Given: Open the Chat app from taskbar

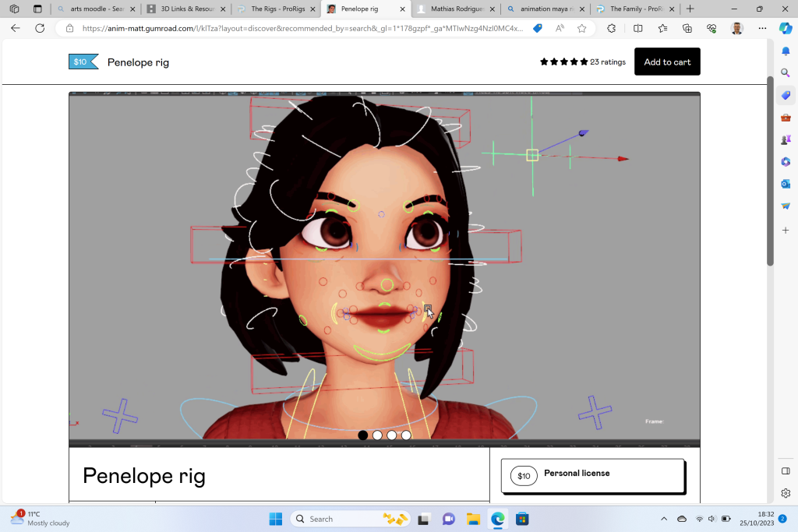Looking at the screenshot, I should tap(448, 519).
